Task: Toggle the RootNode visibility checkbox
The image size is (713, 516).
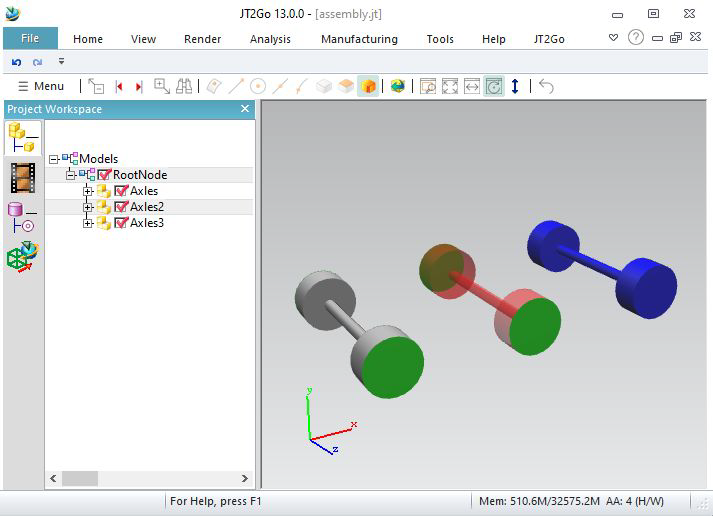Action: click(104, 175)
